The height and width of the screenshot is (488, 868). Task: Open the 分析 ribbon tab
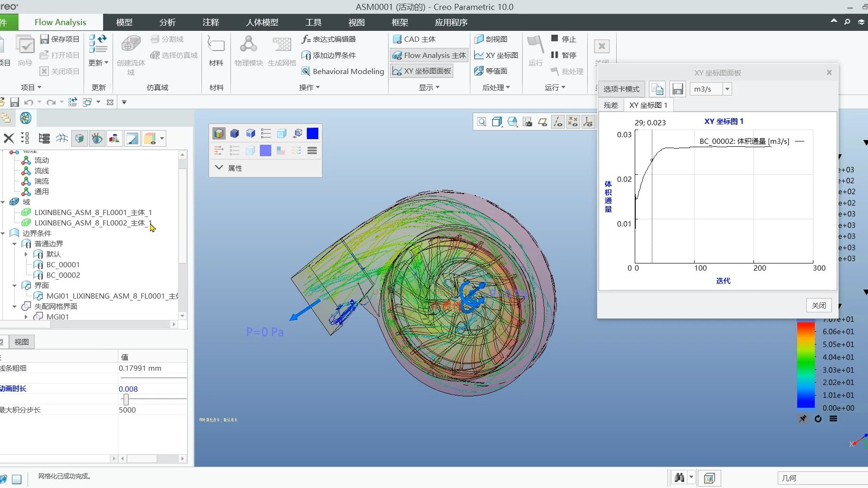167,22
